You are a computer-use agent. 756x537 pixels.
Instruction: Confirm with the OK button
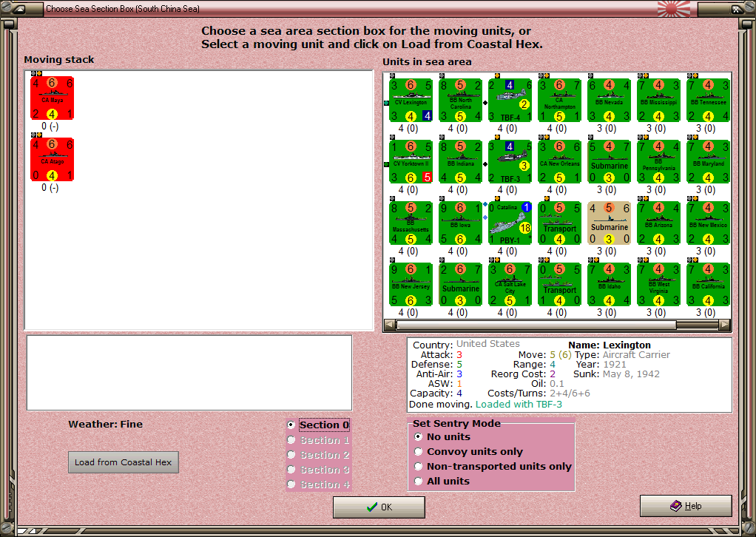pyautogui.click(x=379, y=507)
